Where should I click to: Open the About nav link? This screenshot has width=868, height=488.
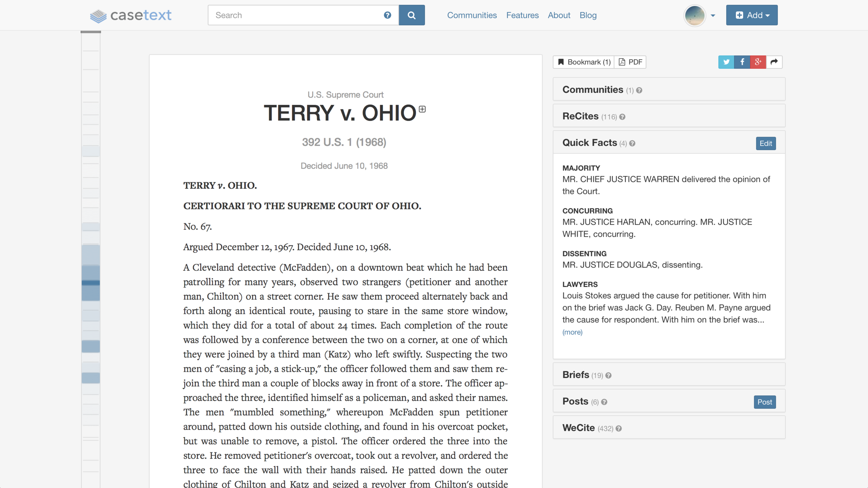(x=559, y=15)
